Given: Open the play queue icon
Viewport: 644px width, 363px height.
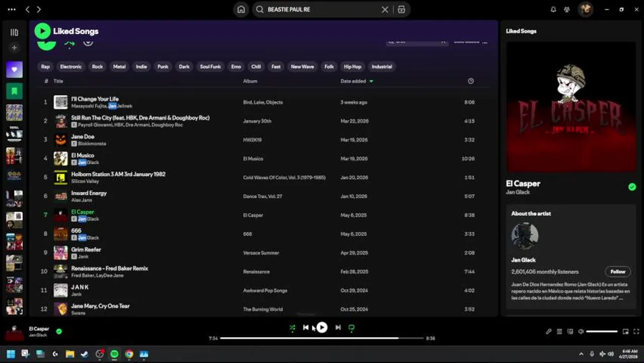Looking at the screenshot, I should point(559,332).
